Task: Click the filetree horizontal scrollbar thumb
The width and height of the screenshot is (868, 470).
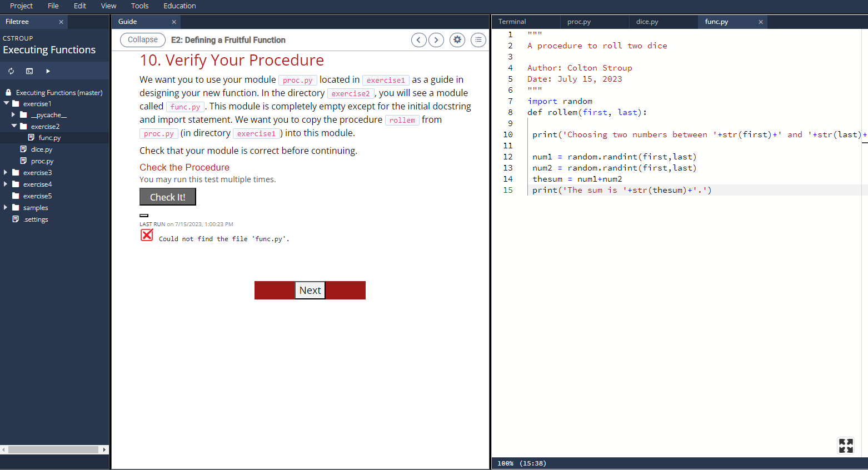Action: 53,449
